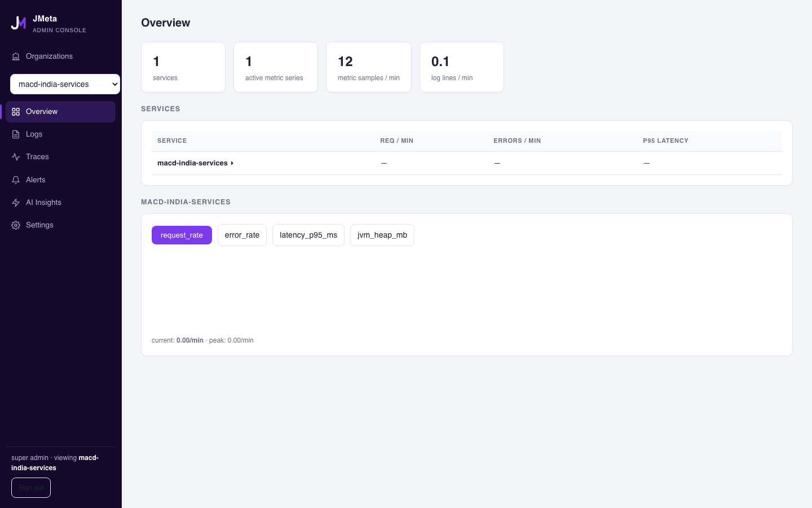The image size is (812, 508).
Task: Click the active metric series card
Action: coord(276,67)
